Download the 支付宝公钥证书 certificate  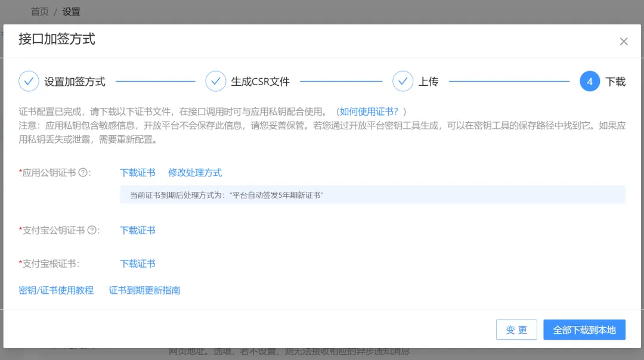(138, 230)
